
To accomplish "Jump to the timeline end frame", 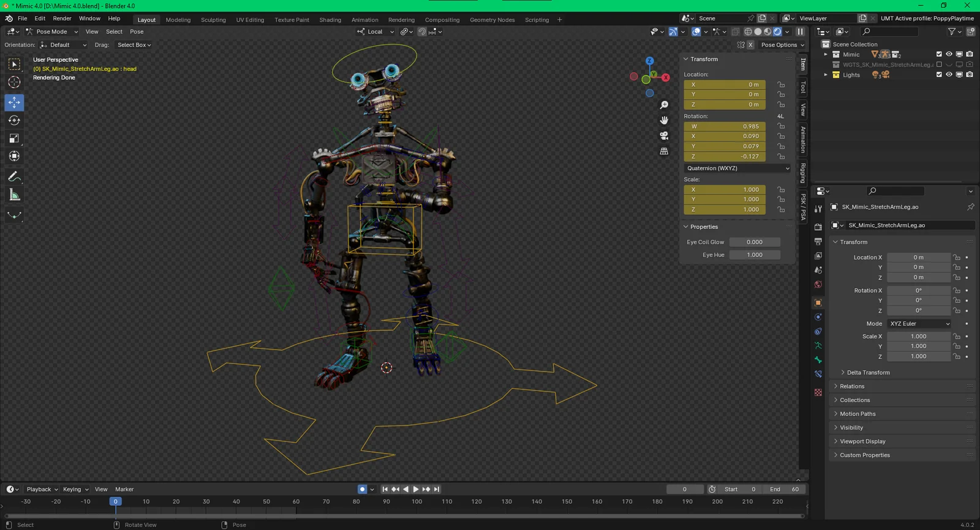I will point(437,489).
